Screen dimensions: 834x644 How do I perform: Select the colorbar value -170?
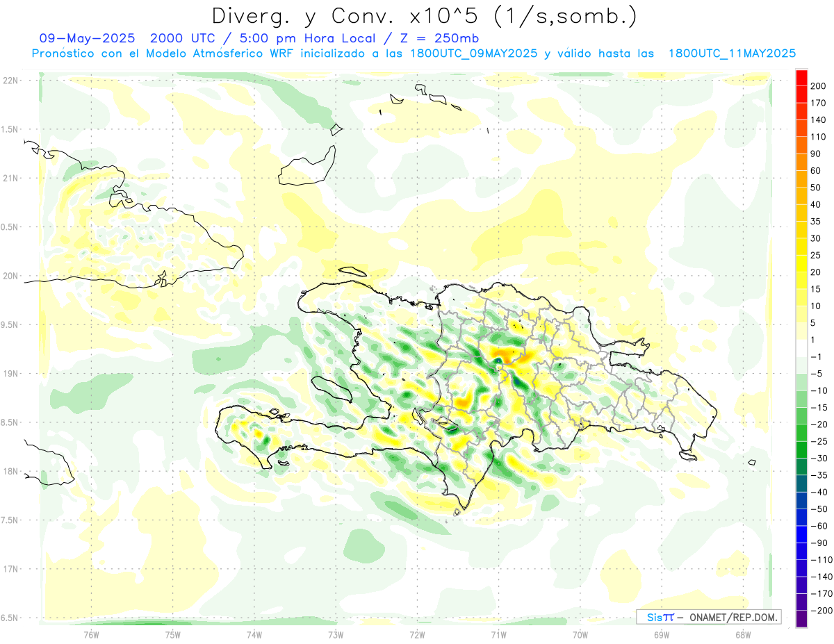pos(821,593)
